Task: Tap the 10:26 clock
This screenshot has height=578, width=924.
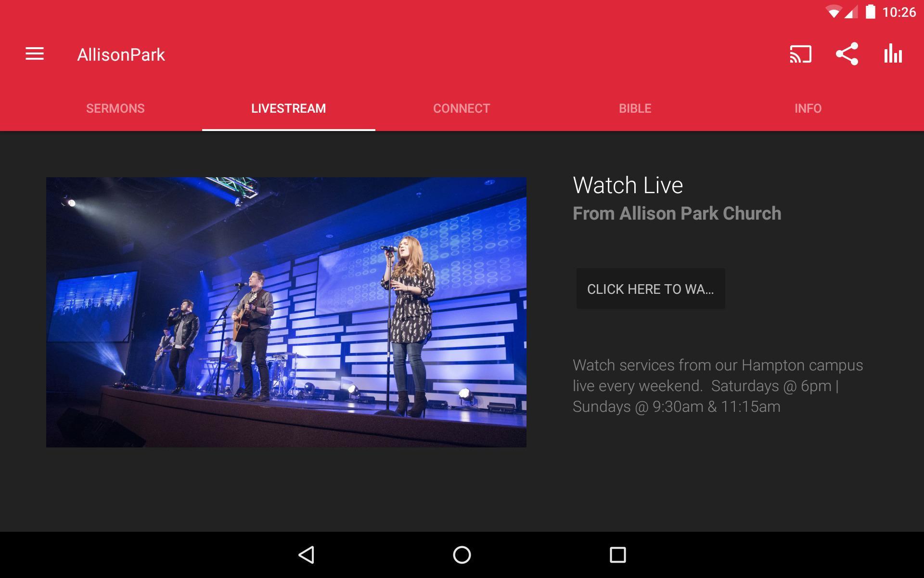Action: tap(899, 12)
